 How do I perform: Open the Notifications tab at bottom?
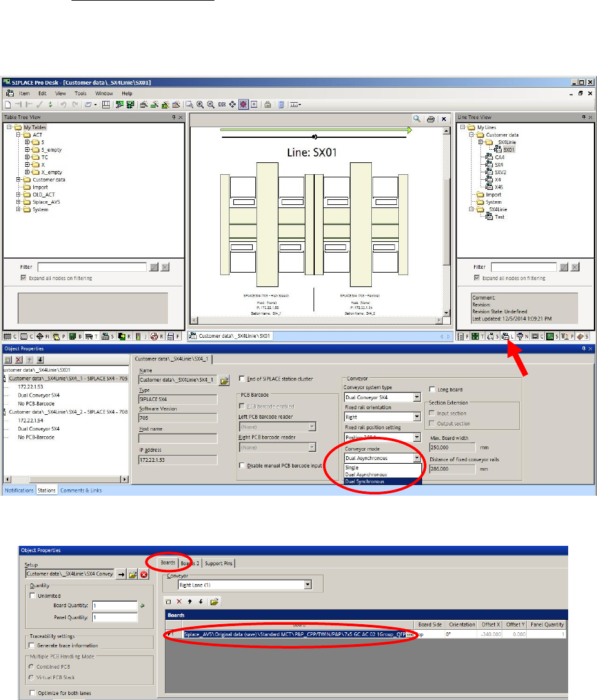(19, 490)
